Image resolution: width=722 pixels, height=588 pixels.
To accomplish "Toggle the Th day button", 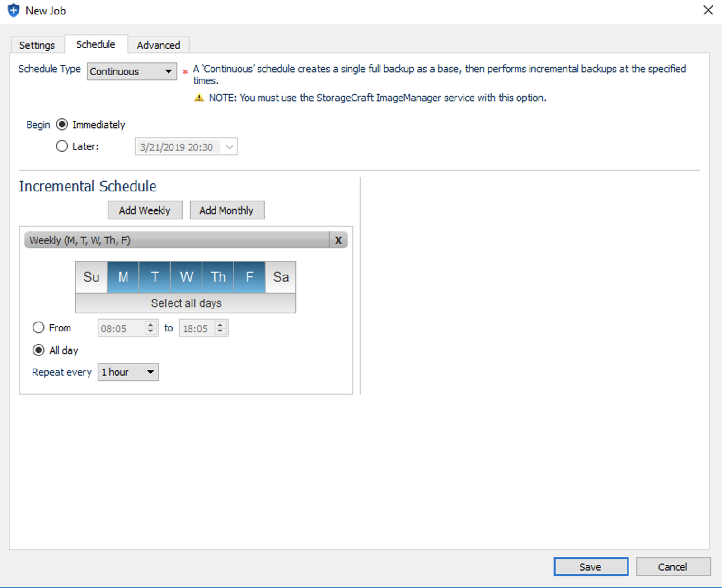I will click(x=218, y=277).
